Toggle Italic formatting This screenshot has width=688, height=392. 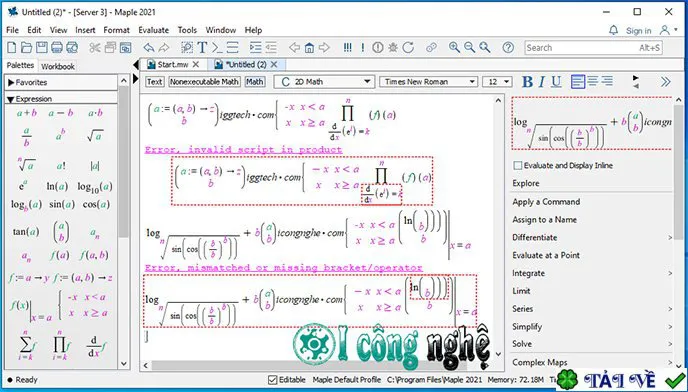[542, 82]
